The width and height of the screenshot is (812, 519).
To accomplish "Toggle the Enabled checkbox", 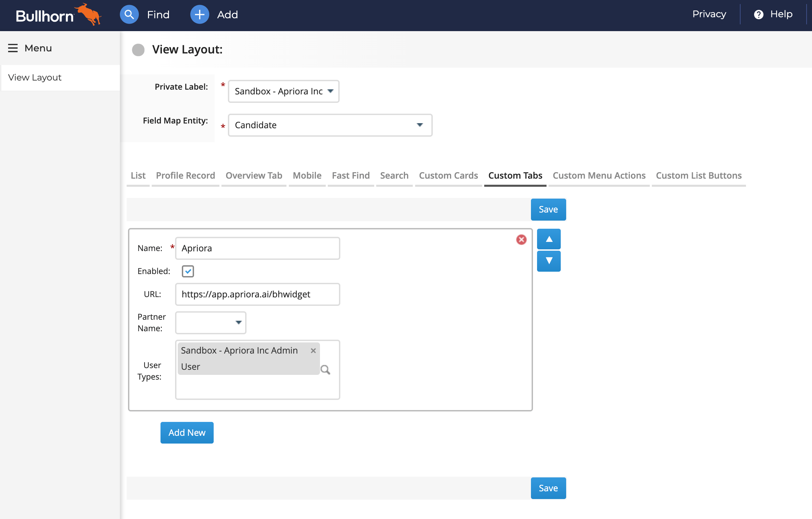I will 188,271.
